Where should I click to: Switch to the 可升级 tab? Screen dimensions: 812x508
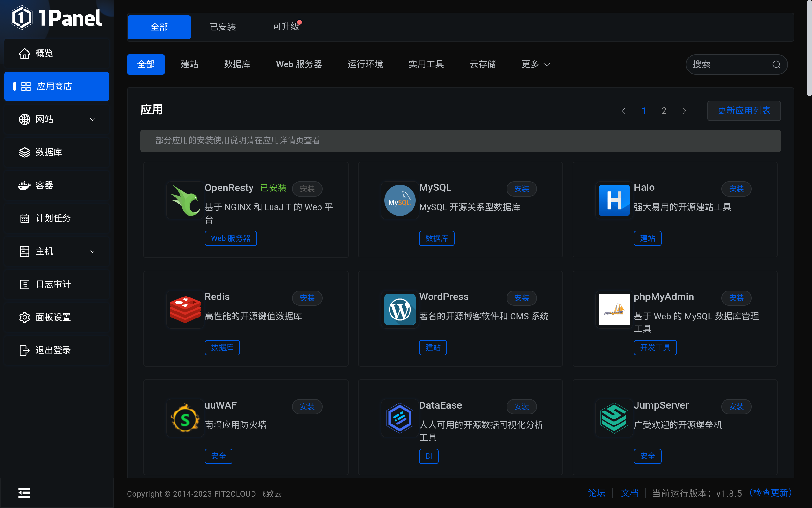286,27
